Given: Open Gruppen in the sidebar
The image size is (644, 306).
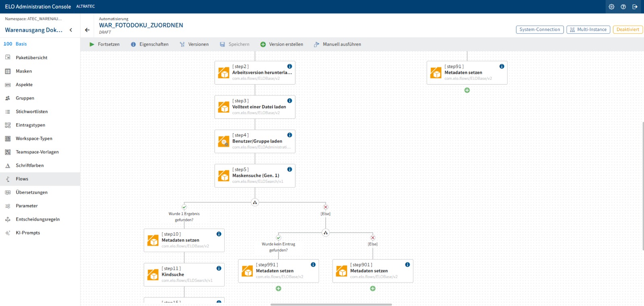Looking at the screenshot, I should pyautogui.click(x=40, y=98).
